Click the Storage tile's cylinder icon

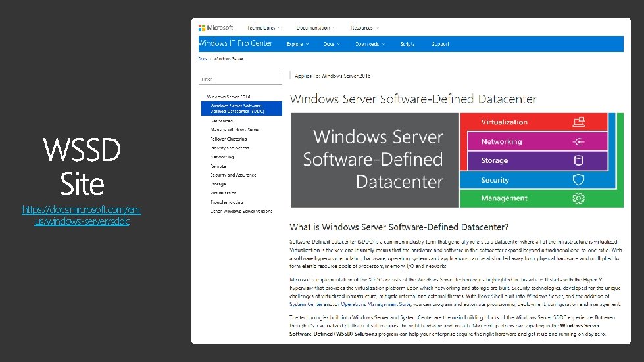click(x=578, y=160)
